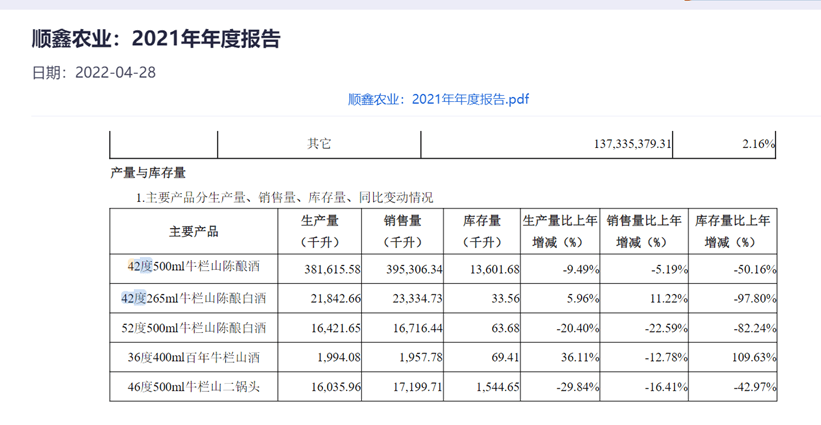Click the 生产量（千升） column header
Viewport: 821px width, 425px height.
coord(319,231)
